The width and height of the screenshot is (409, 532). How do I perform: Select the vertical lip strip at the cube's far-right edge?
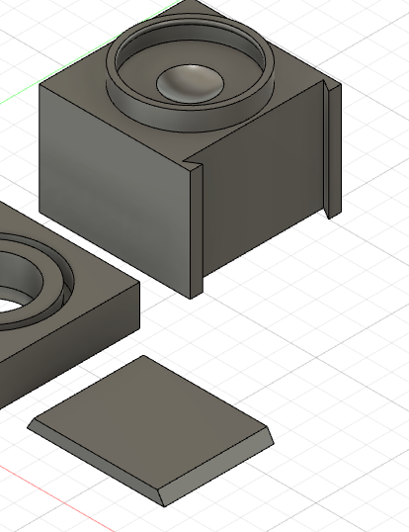[x=335, y=151]
